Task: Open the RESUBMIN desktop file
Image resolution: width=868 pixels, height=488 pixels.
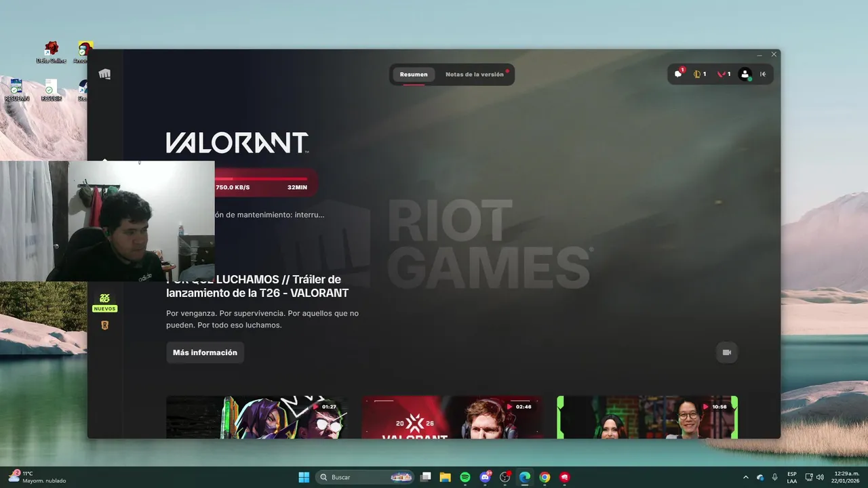Action: (17, 90)
